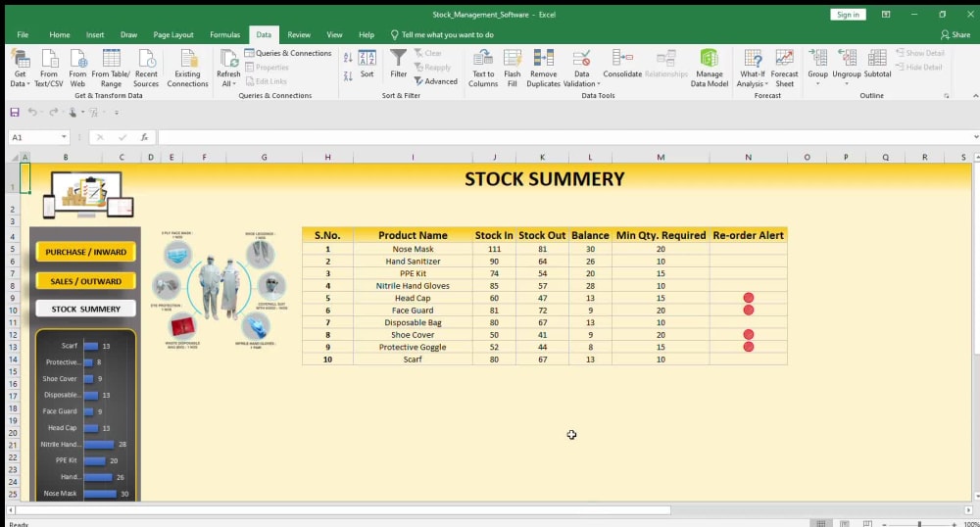Toggle the Filter funnel
The image size is (980, 527).
click(398, 64)
